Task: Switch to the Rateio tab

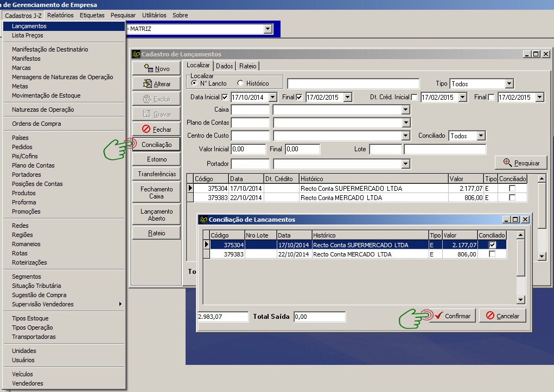Action: coord(247,66)
